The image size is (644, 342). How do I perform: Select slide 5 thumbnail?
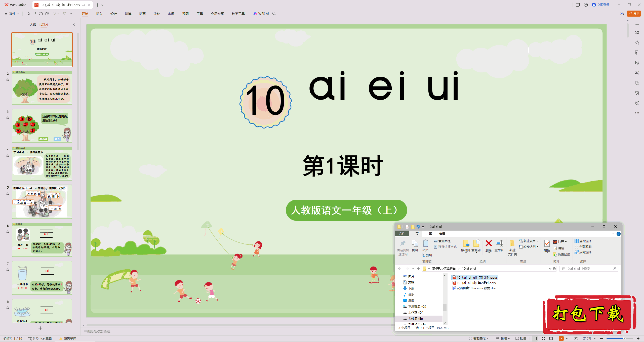point(42,202)
